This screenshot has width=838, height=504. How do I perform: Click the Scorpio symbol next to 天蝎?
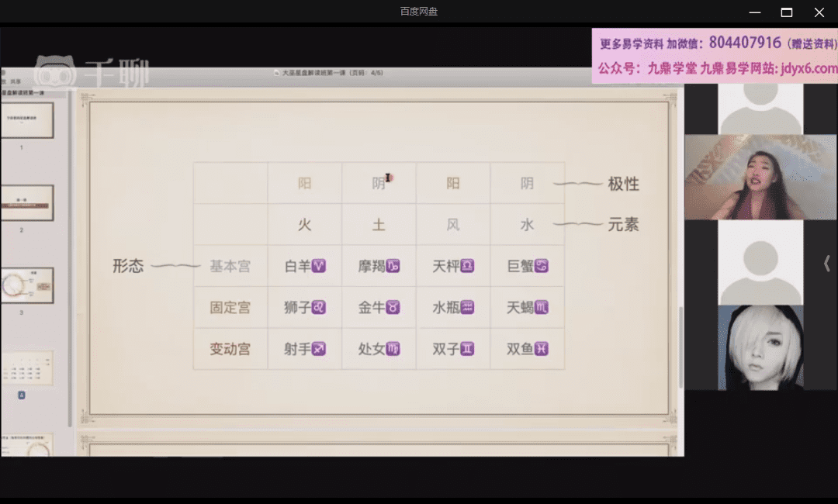[542, 308]
